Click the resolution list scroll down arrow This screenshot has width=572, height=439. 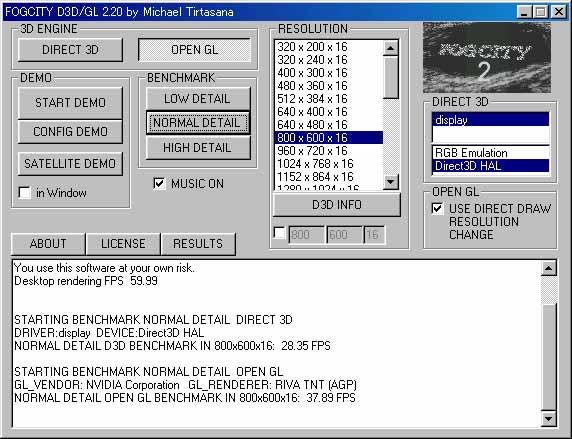click(391, 181)
